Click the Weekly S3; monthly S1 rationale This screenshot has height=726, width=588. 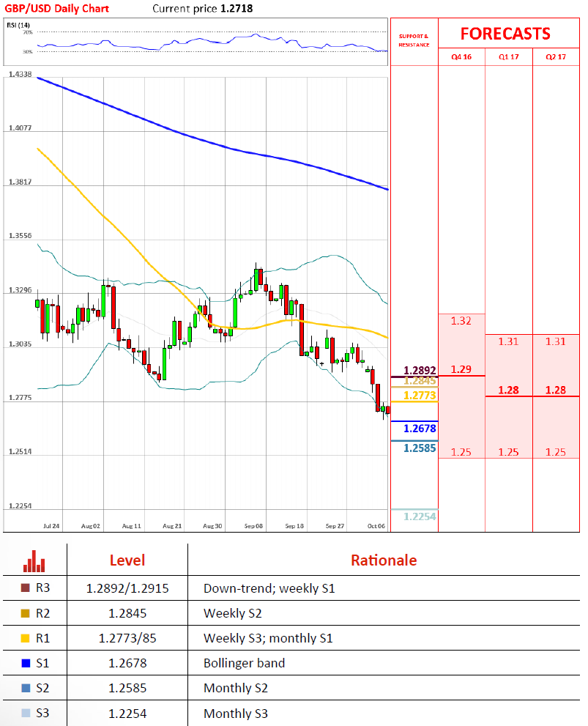268,639
